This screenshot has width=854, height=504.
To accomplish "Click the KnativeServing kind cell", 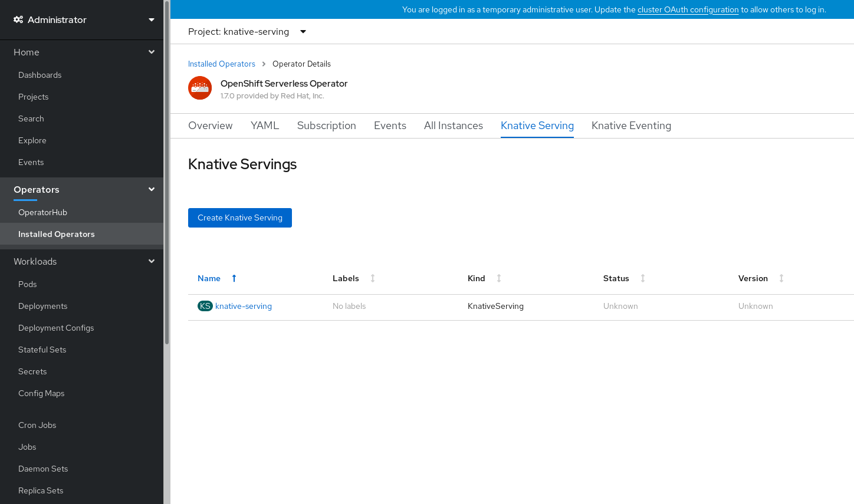I will (x=495, y=306).
